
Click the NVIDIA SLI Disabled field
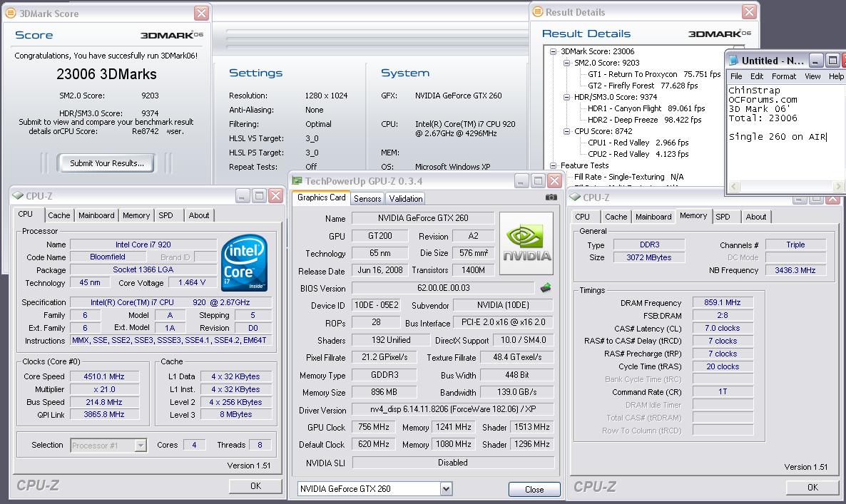(453, 463)
